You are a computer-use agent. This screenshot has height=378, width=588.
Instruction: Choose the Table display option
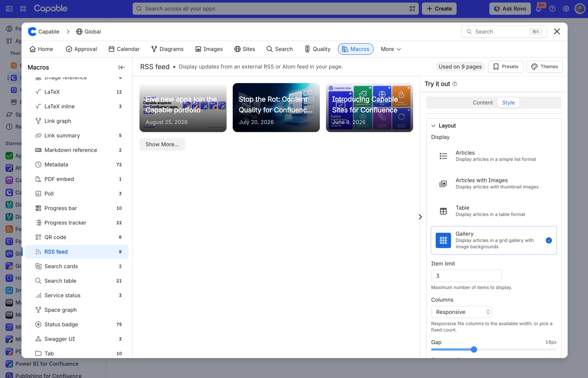[494, 211]
